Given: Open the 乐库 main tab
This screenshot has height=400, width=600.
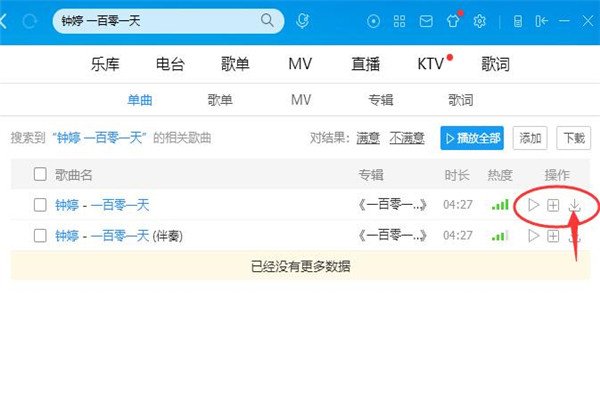Looking at the screenshot, I should point(105,64).
